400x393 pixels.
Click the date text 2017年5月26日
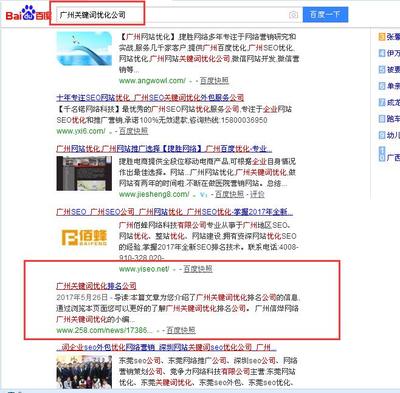pyautogui.click(x=82, y=297)
